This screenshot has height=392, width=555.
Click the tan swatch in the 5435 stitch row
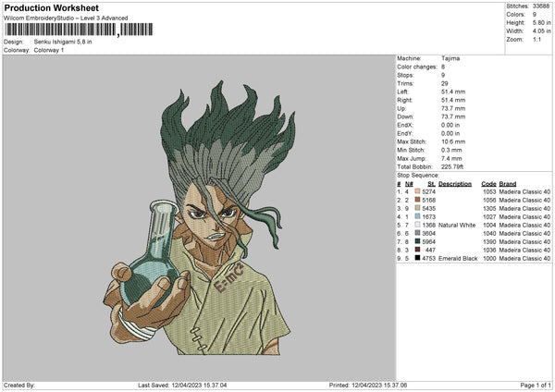(x=417, y=208)
